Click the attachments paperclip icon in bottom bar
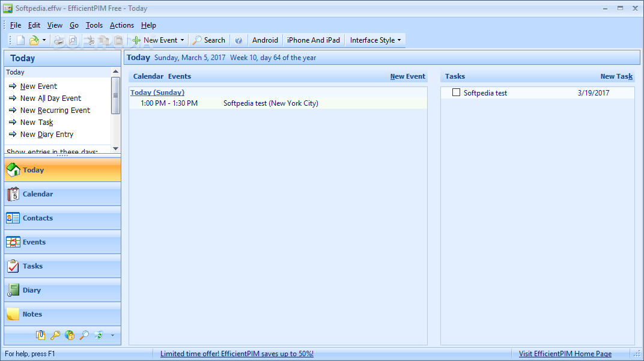This screenshot has height=361, width=644. click(x=40, y=336)
